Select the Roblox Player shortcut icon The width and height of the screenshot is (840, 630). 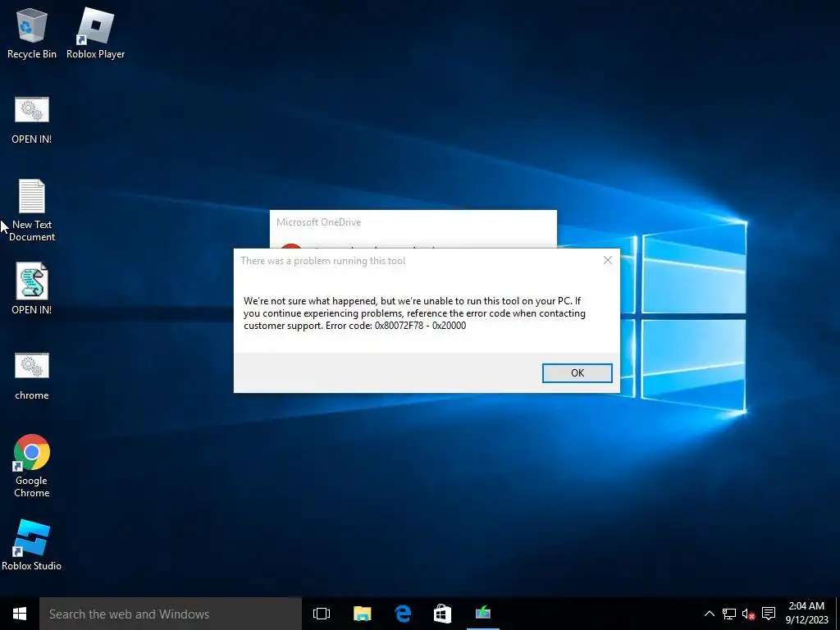point(95,33)
